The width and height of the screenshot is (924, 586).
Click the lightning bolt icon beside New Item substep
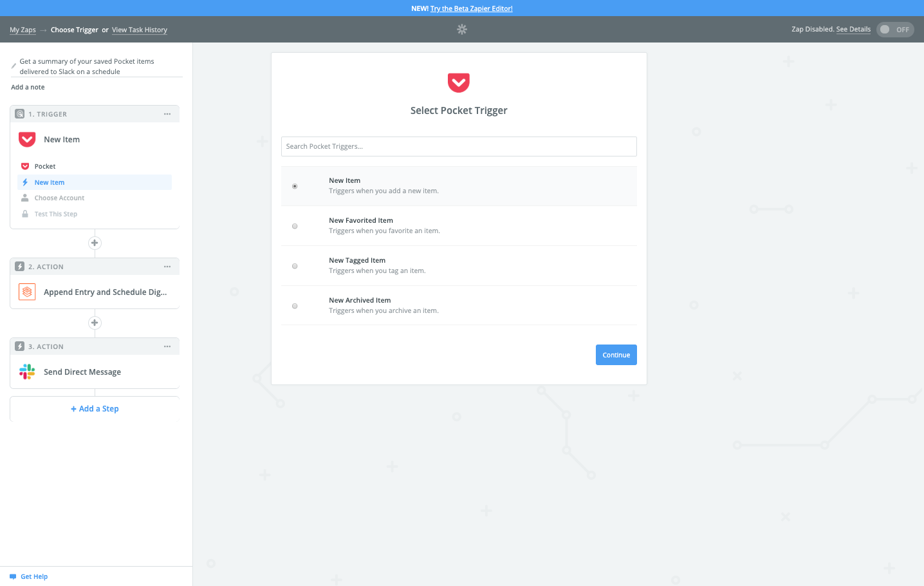click(x=25, y=182)
